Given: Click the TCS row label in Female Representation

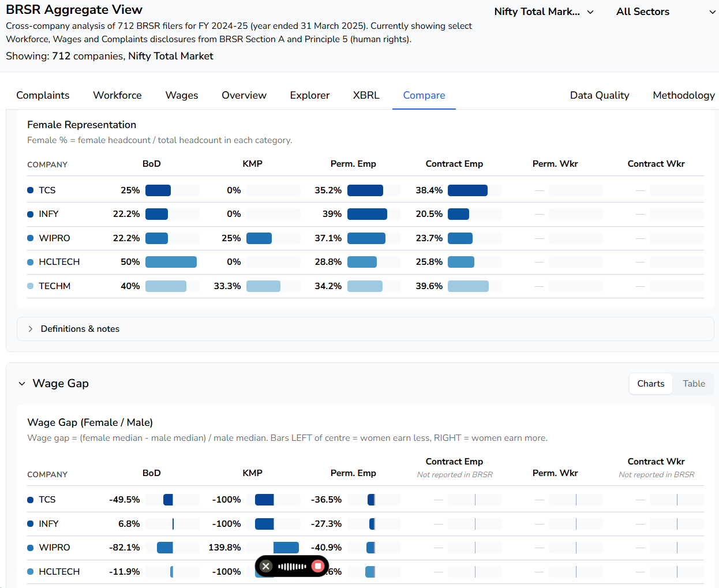Looking at the screenshot, I should pyautogui.click(x=47, y=190).
